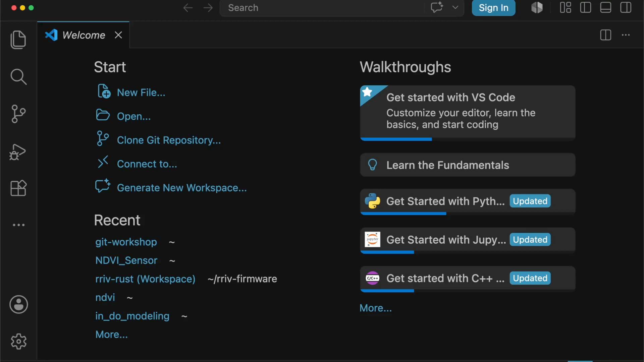Open Get started with VS Code walkthrough
The height and width of the screenshot is (362, 644).
pos(468,113)
